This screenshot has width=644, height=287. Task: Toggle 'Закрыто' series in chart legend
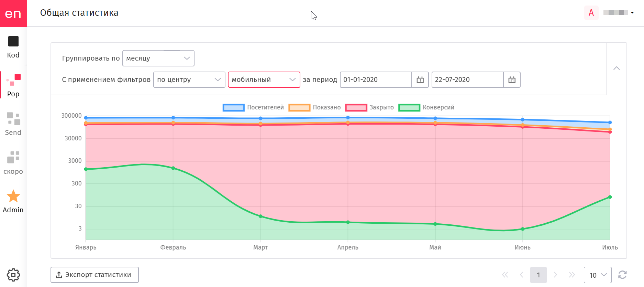pyautogui.click(x=370, y=107)
